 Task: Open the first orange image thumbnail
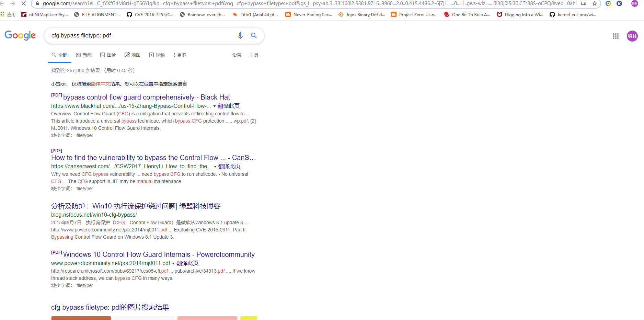(81, 318)
